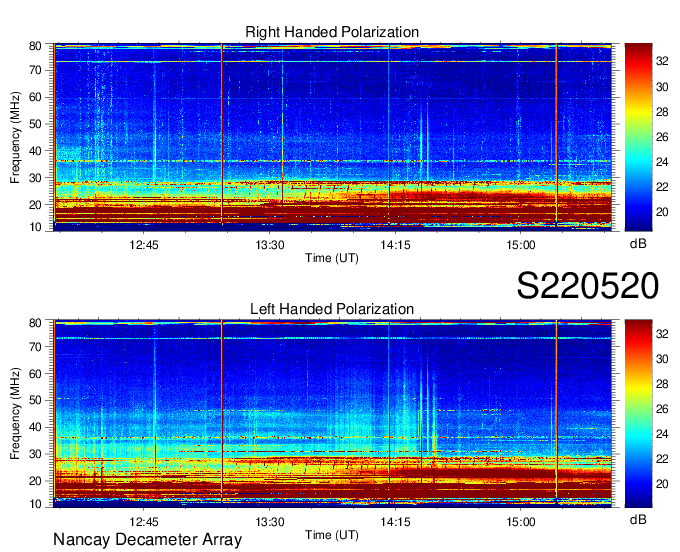Click the 30 label on Right Handed color bar
The height and width of the screenshot is (552, 680).
click(x=662, y=87)
